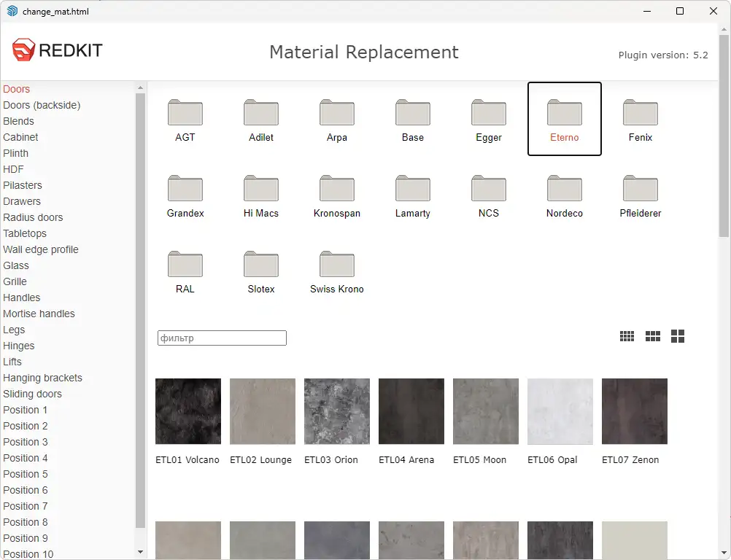Open the Kronospan folder

(336, 195)
